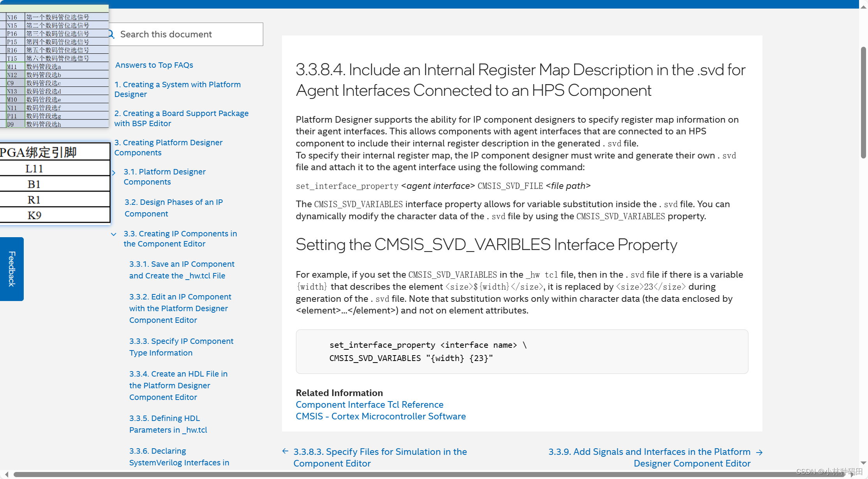Open Answers to Top FAQs
The width and height of the screenshot is (868, 479).
[x=154, y=65]
